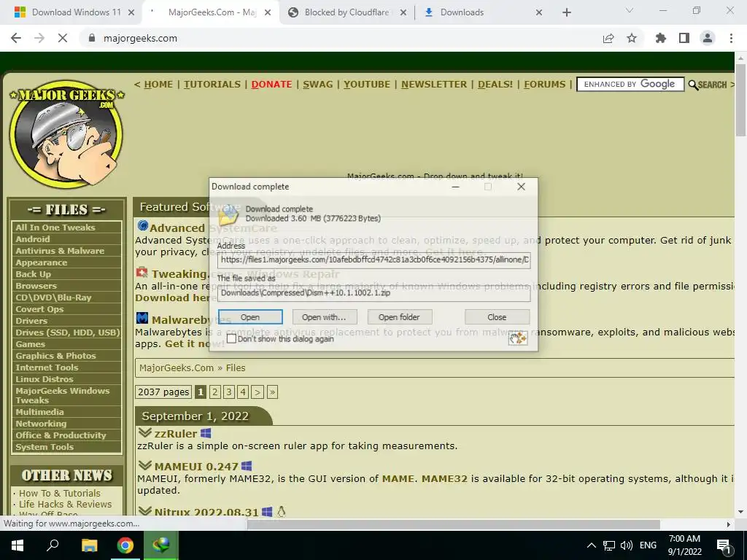Viewport: 747px width, 560px height.
Task: Go to the HOME menu link
Action: [x=158, y=85]
